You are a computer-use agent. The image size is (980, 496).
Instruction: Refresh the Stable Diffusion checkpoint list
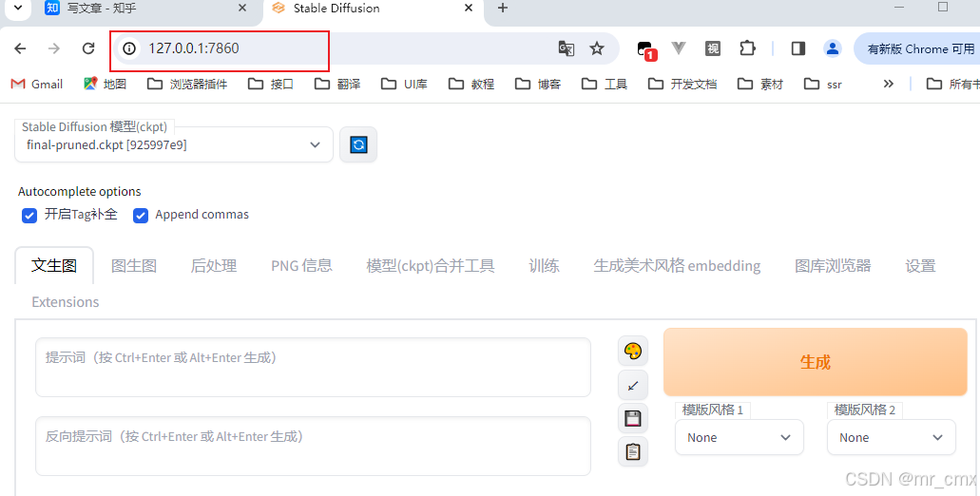[x=358, y=145]
